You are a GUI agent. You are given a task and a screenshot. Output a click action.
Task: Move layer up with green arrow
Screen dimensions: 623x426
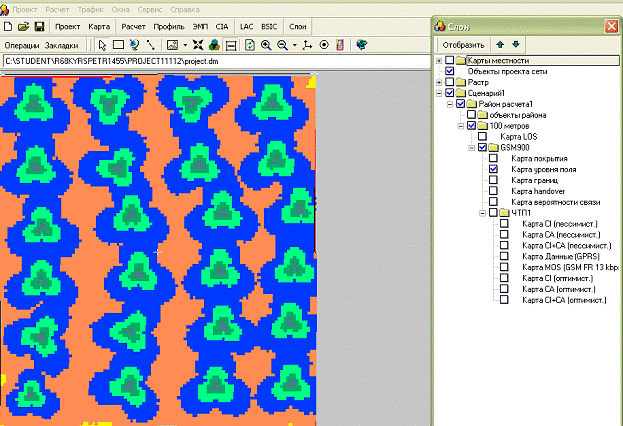tap(500, 44)
